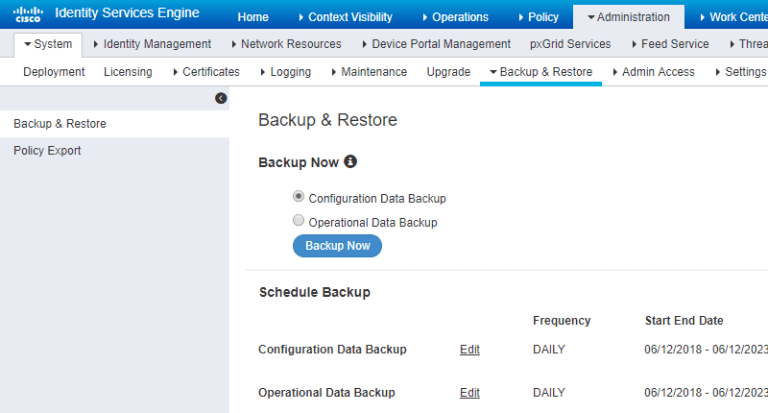This screenshot has width=768, height=413.
Task: Expand Network Resources submenu
Action: point(287,44)
